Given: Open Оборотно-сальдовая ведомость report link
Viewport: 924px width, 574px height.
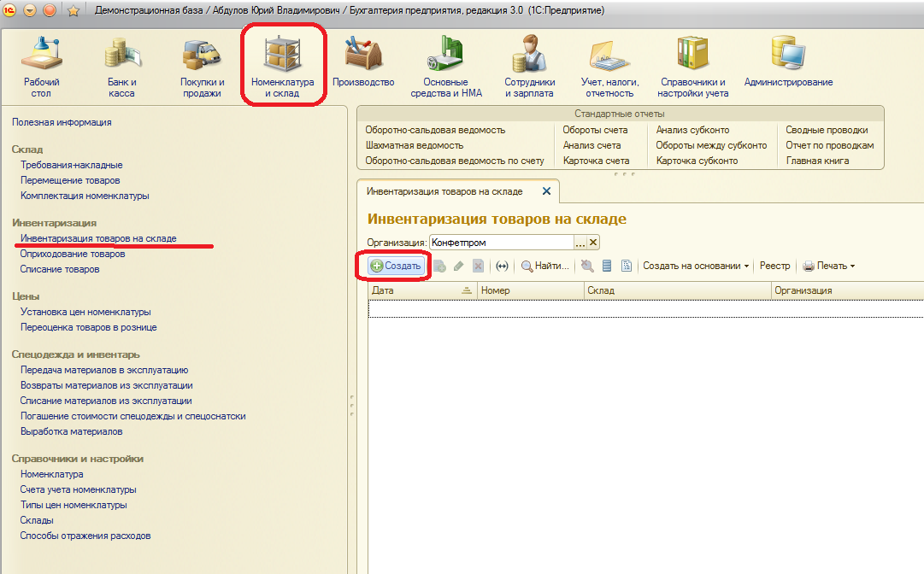Looking at the screenshot, I should click(x=435, y=130).
